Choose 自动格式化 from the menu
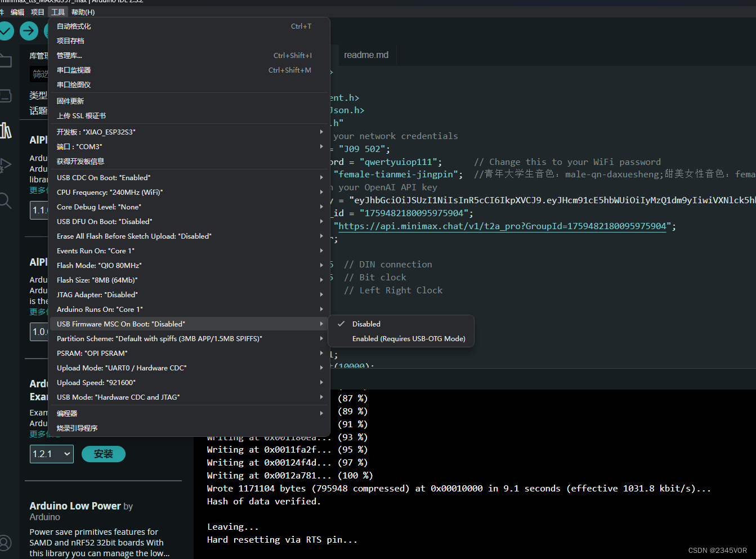This screenshot has height=559, width=756. coord(189,26)
